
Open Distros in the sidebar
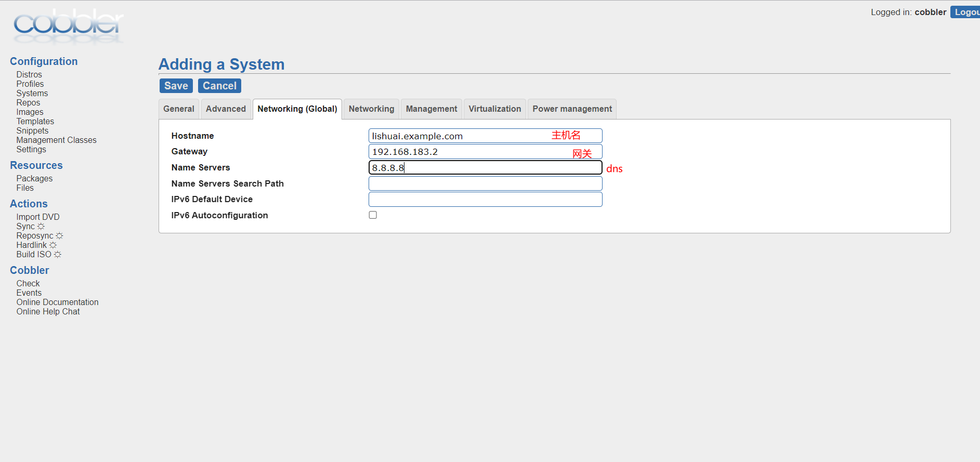click(x=29, y=75)
